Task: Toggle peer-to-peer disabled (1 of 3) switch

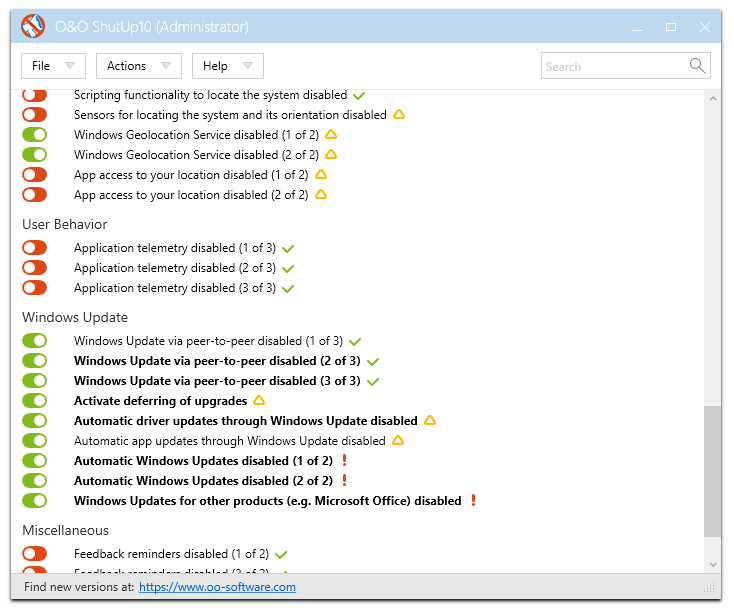Action: [x=35, y=340]
